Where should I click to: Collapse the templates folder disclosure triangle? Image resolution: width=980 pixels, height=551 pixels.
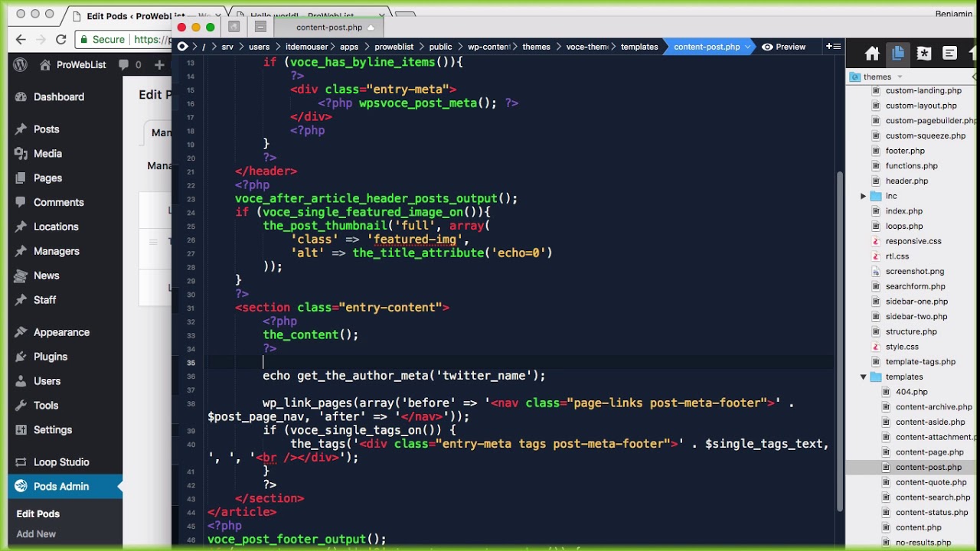[863, 377]
